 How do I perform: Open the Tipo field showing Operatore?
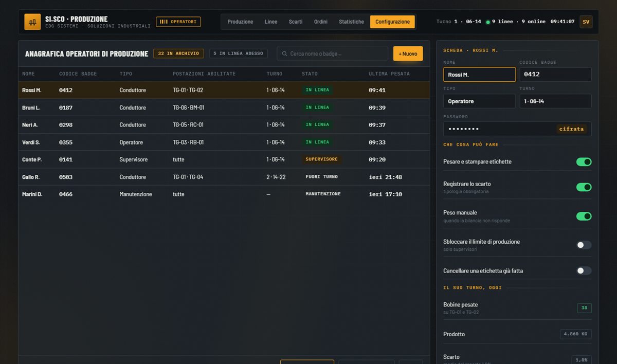pyautogui.click(x=479, y=101)
